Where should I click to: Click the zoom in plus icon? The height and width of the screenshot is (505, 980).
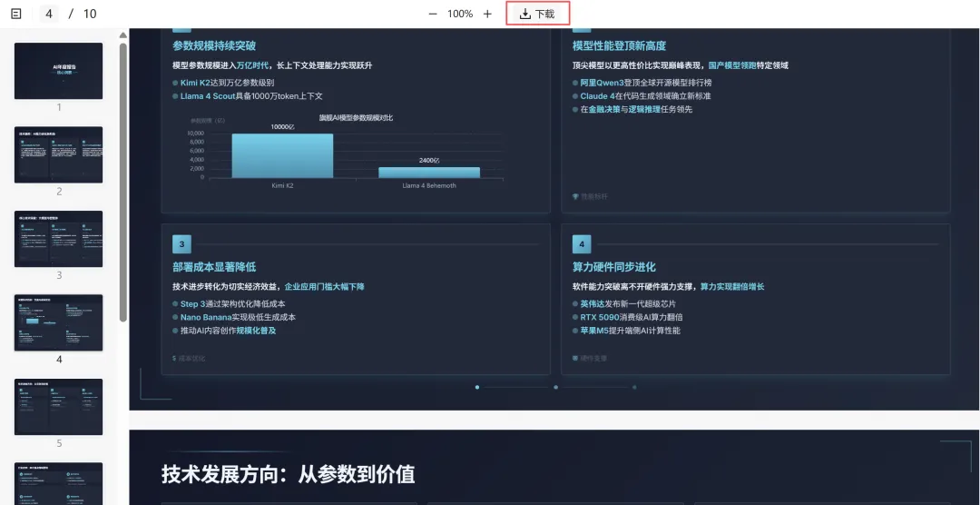[x=487, y=14]
